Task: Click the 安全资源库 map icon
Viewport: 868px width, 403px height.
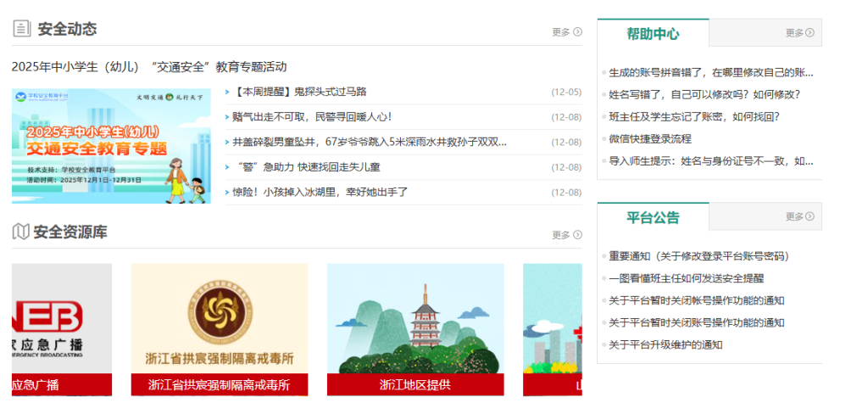Action: [20, 232]
